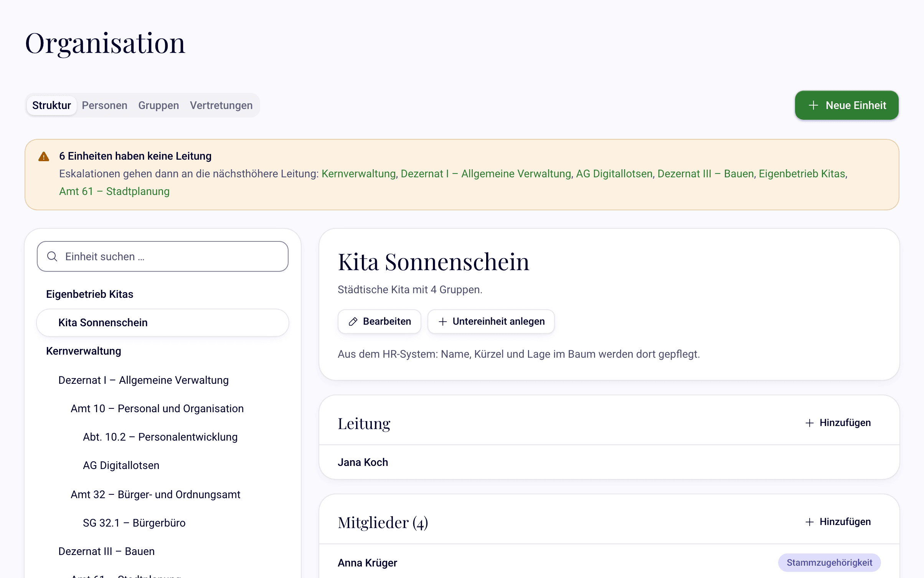Click the plus icon on Neue Einheit
924x578 pixels.
(x=813, y=106)
